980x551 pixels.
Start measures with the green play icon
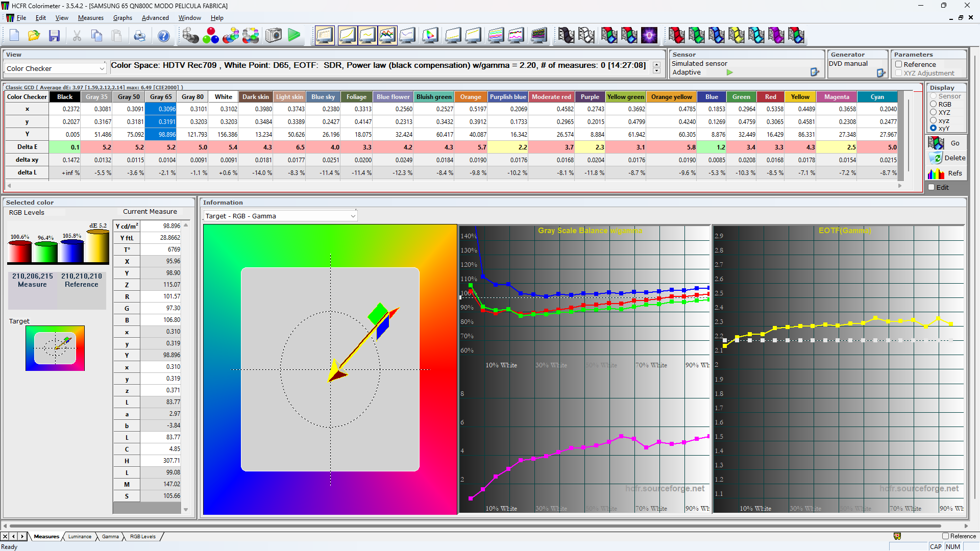[294, 35]
